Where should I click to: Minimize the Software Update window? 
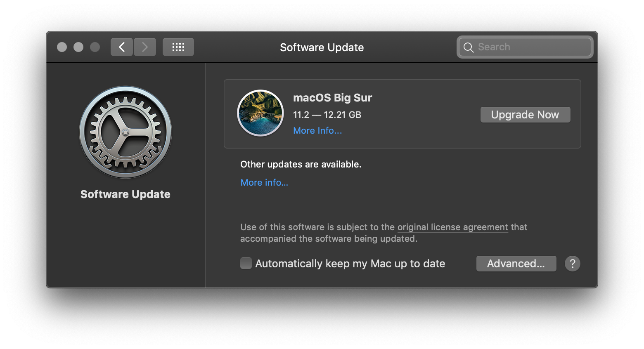(78, 47)
